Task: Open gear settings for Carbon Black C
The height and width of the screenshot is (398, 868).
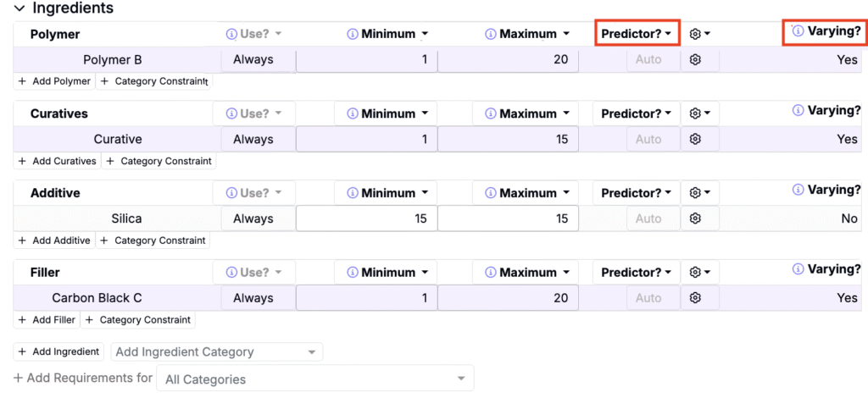Action: [695, 298]
